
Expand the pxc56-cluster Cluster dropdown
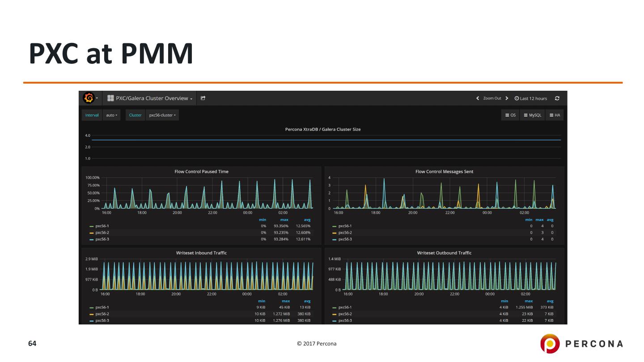[x=162, y=115]
